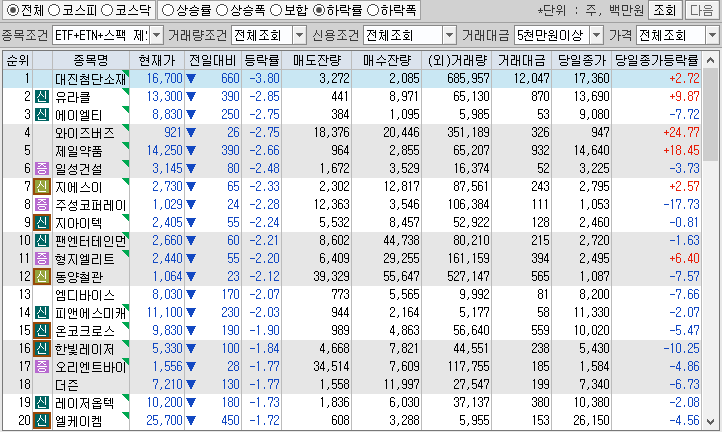The height and width of the screenshot is (432, 722).
Task: Click the vertical scrollbar thumb
Action: pyautogui.click(x=710, y=115)
